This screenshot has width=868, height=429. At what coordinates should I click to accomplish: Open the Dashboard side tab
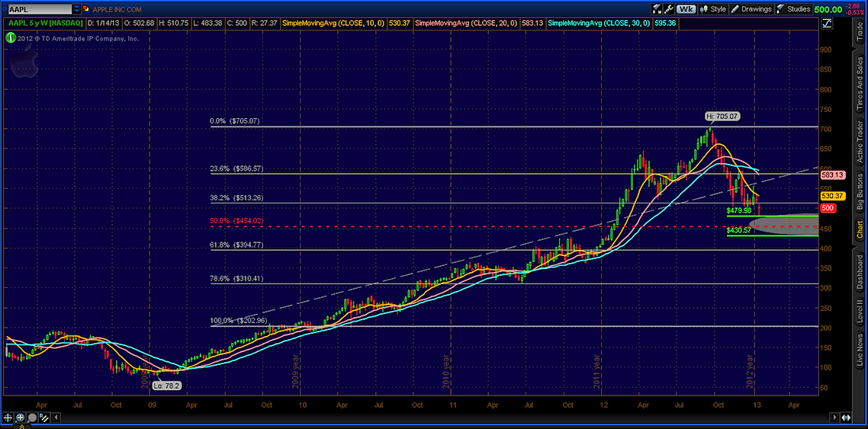(860, 271)
